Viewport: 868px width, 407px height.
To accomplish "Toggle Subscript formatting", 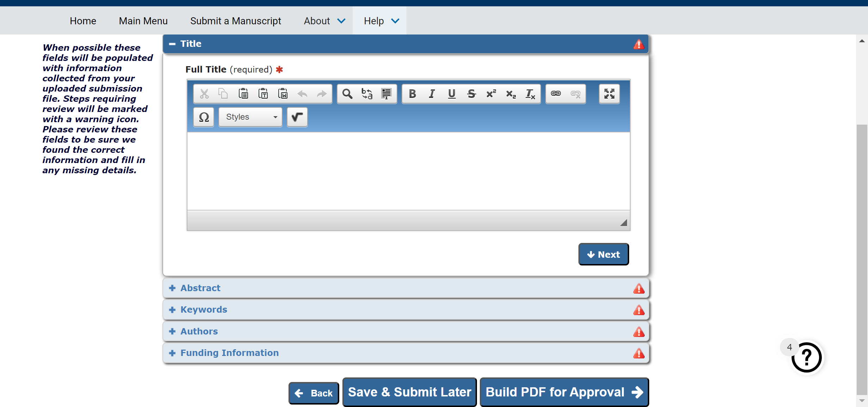I will coord(511,94).
